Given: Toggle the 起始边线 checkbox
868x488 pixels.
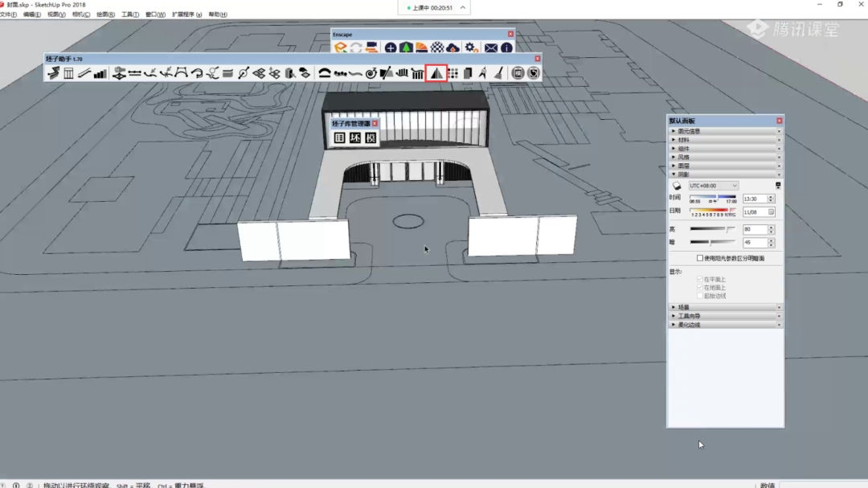Looking at the screenshot, I should click(700, 296).
